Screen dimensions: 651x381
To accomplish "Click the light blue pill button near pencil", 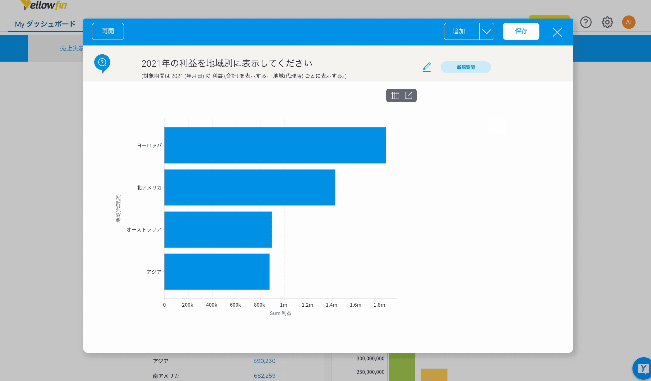I will coord(466,67).
